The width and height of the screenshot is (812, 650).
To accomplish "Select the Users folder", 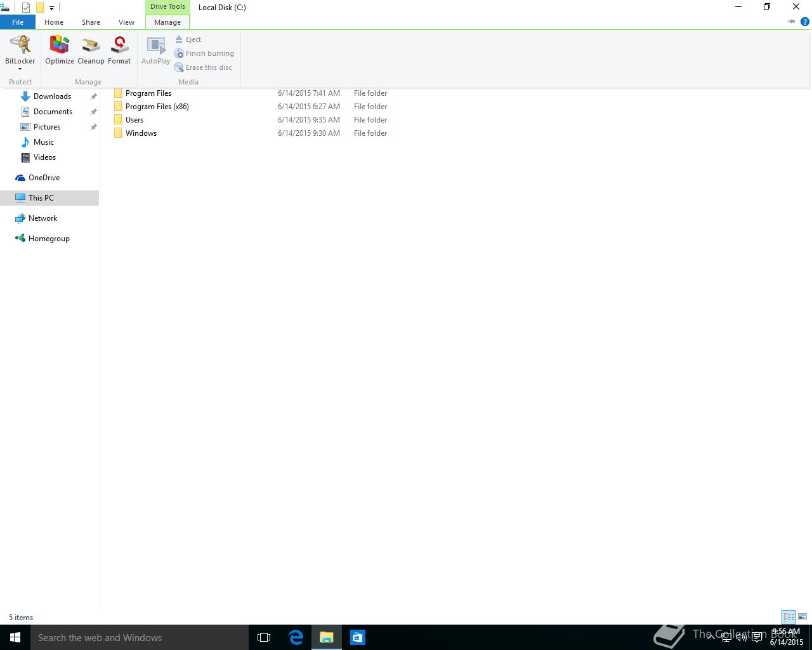I will tap(134, 120).
